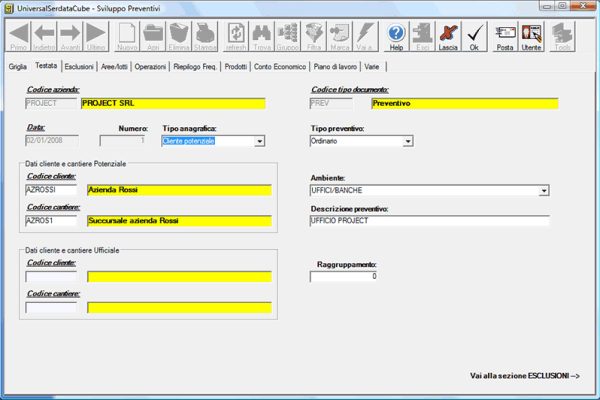Click the AZROSSI Codice cliente field
The width and height of the screenshot is (600, 400).
tap(52, 189)
